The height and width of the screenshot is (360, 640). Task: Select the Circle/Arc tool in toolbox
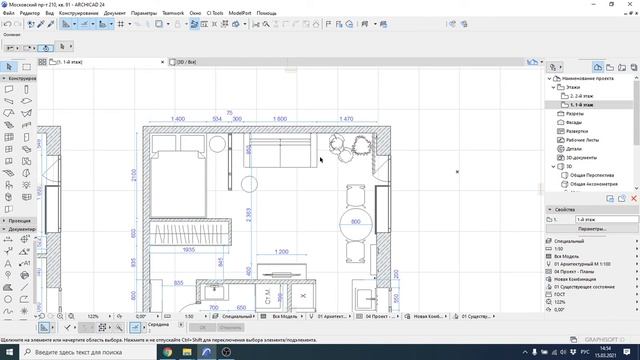click(x=8, y=299)
